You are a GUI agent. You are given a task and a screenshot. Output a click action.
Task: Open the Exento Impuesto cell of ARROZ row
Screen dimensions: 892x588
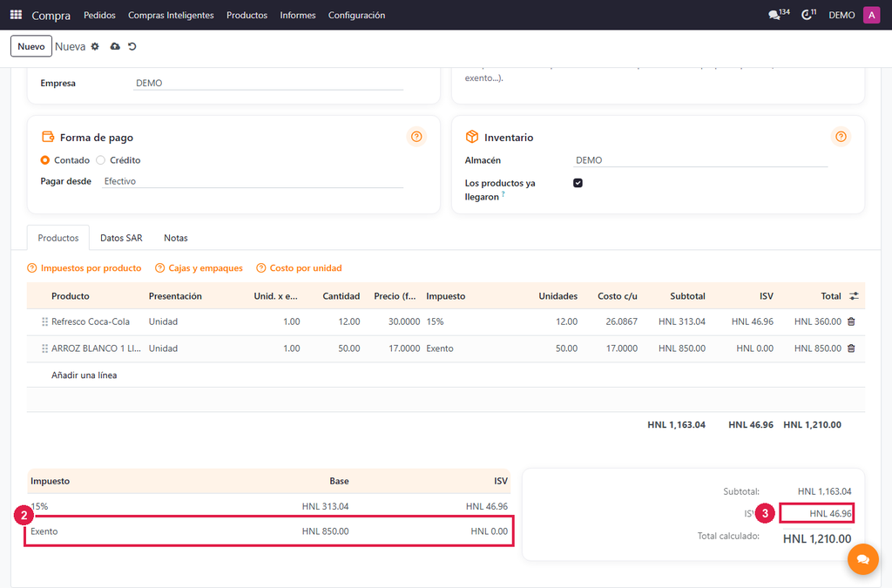coord(475,348)
